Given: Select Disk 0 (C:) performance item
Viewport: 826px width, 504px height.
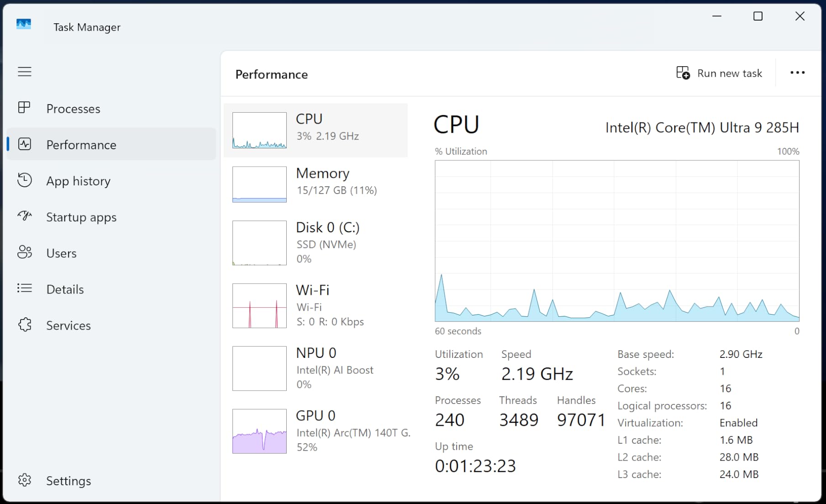Looking at the screenshot, I should coord(316,243).
